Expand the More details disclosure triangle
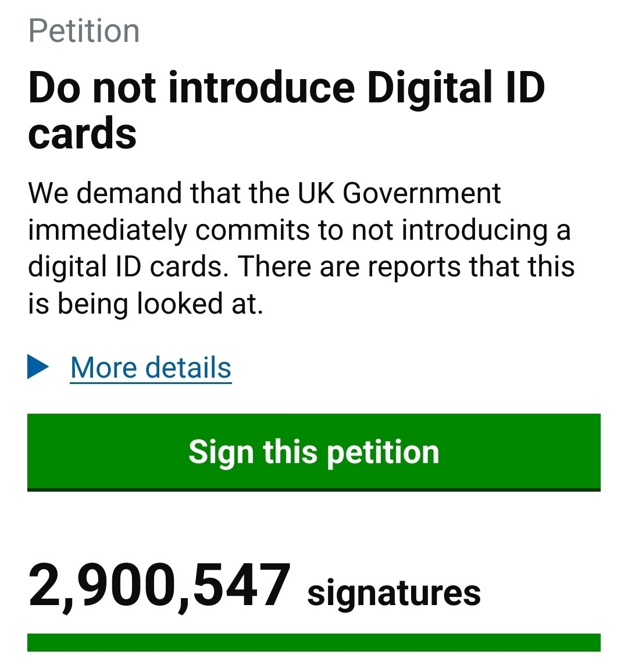 (38, 367)
